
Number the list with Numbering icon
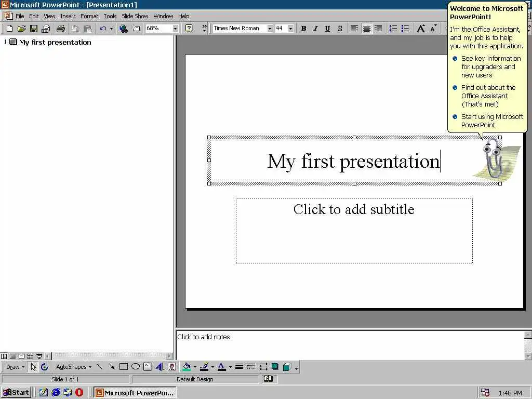click(x=393, y=29)
